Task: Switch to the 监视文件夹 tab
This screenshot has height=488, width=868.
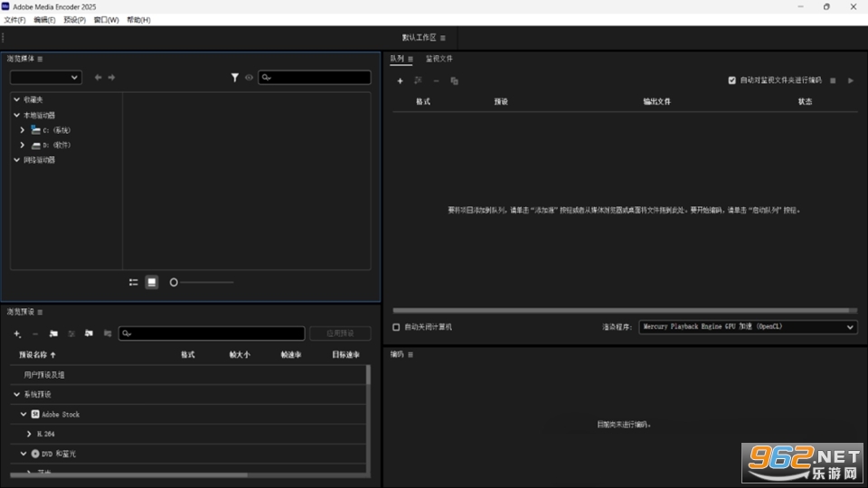Action: 439,59
